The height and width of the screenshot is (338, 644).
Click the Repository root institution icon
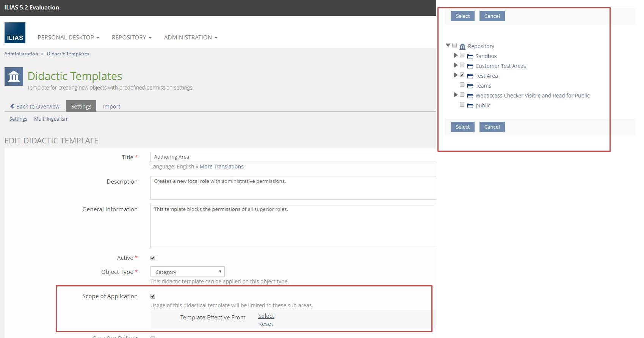point(462,47)
